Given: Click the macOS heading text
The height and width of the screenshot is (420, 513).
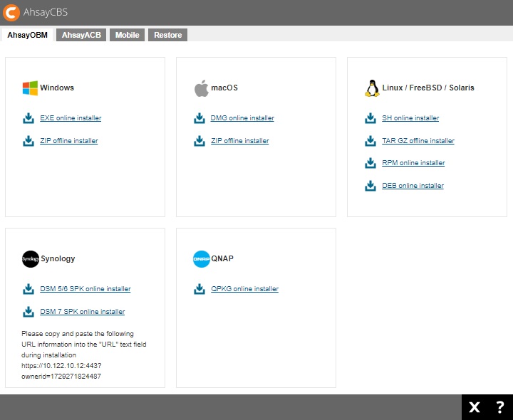Looking at the screenshot, I should pos(224,88).
